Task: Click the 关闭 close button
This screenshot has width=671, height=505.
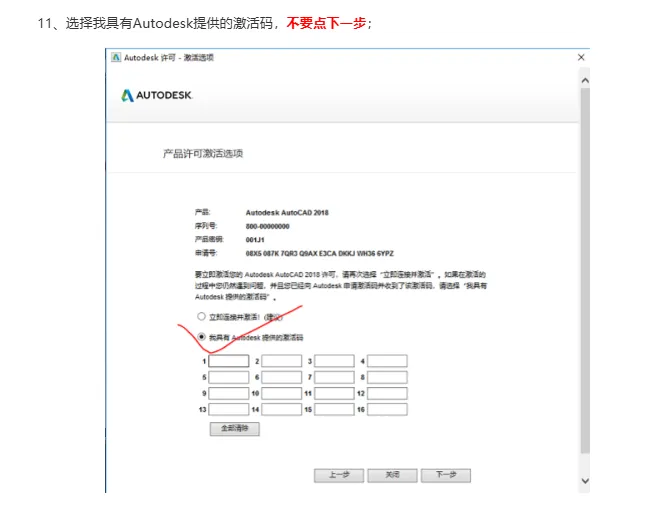Action: click(392, 475)
